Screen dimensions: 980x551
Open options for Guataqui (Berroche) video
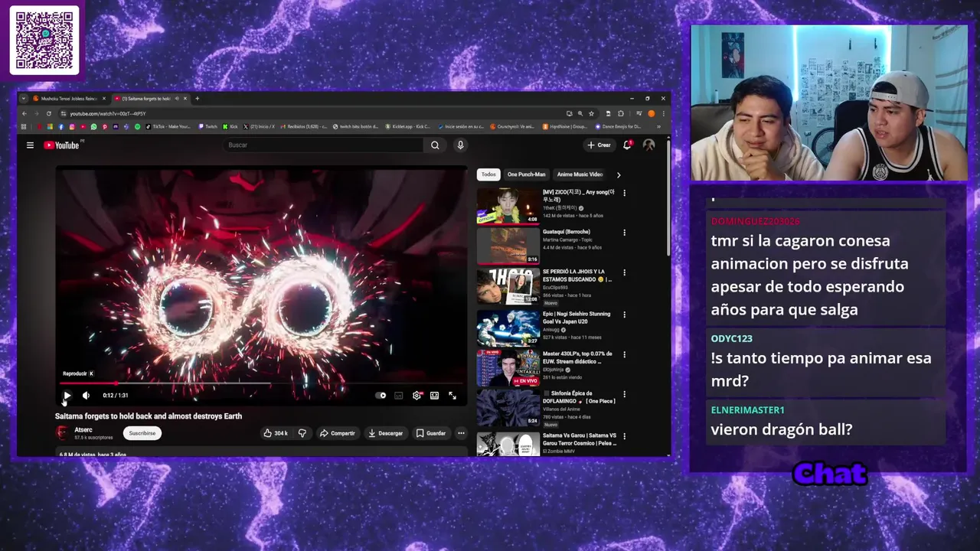click(x=624, y=233)
